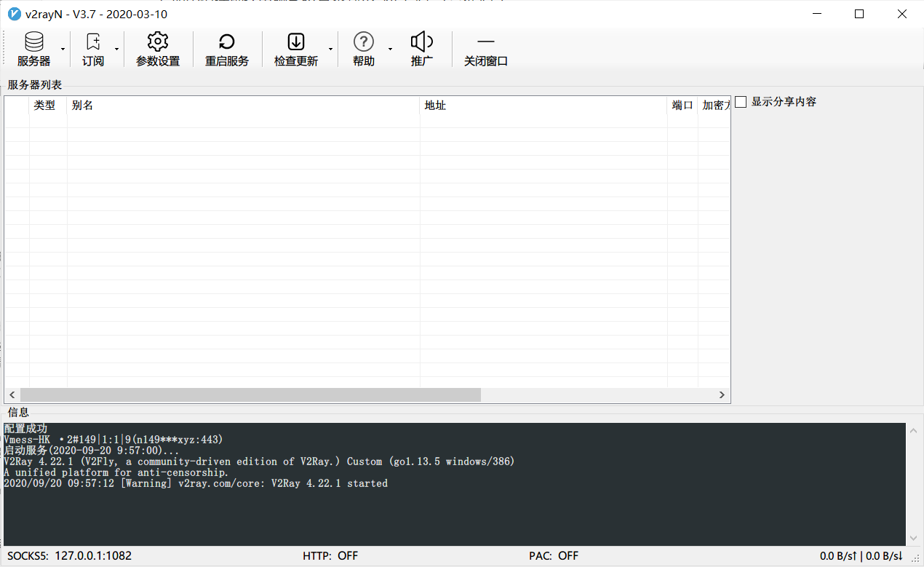
Task: Click the 'A unified platform for anti-censorship' line
Action: [116, 472]
